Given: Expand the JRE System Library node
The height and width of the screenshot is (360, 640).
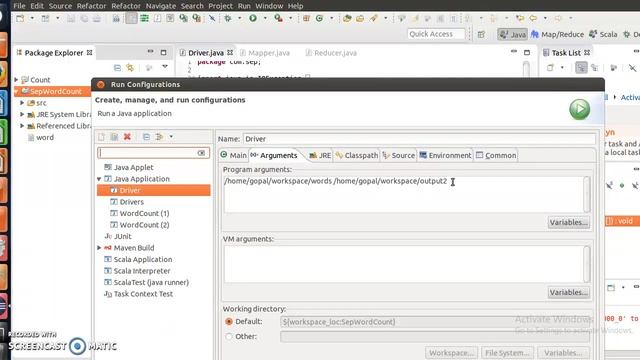Looking at the screenshot, I should [x=22, y=114].
